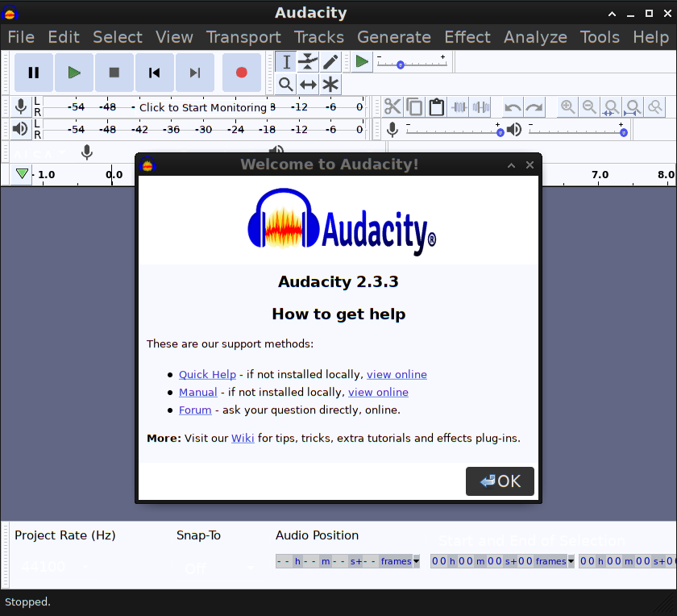This screenshot has height=616, width=677.
Task: Open Audio Position format dropdown arrow
Action: tap(416, 561)
